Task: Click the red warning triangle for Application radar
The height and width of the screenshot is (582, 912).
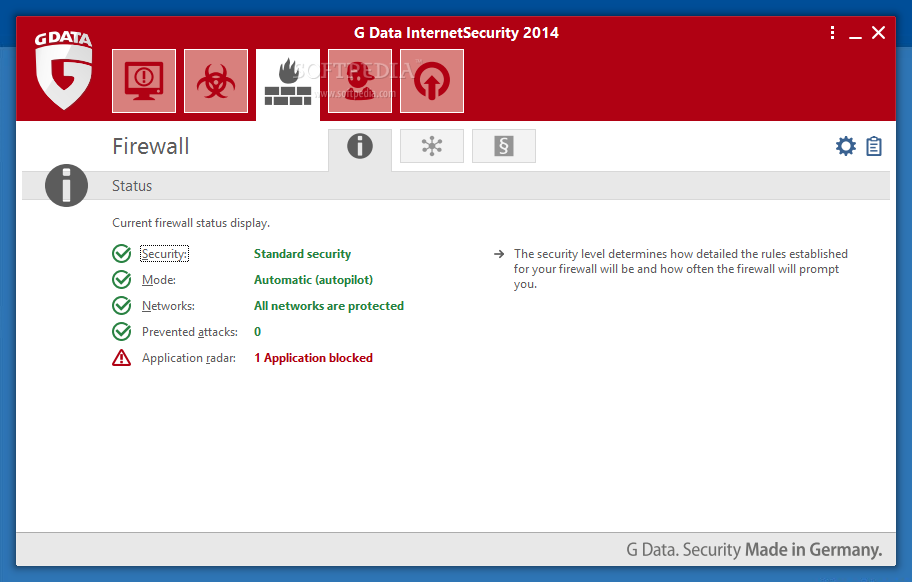Action: [x=122, y=358]
